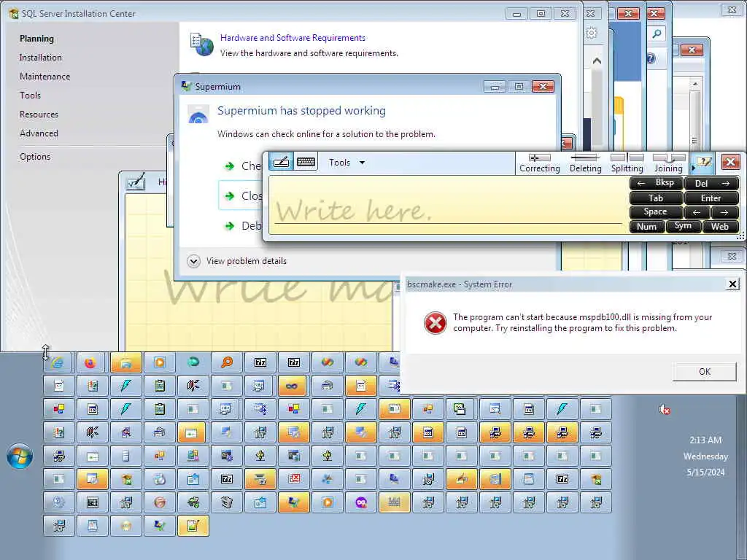Show the Correcting gesture demo
This screenshot has height=560, width=747.
click(x=539, y=163)
